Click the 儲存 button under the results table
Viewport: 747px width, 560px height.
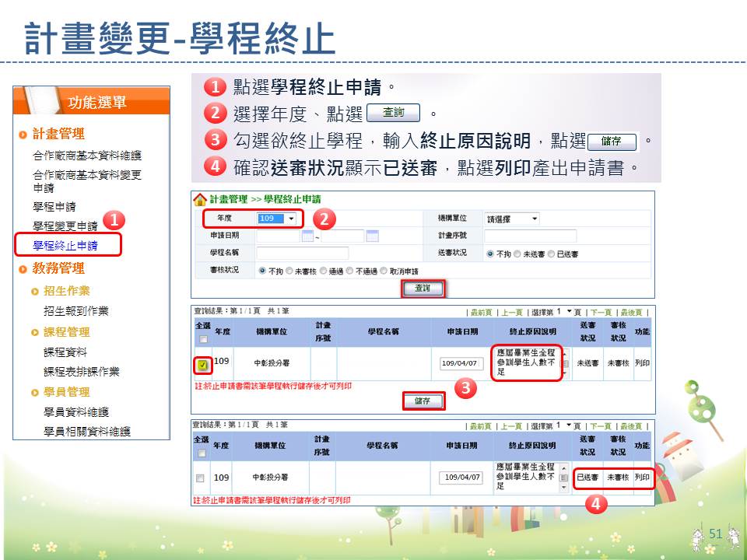[423, 401]
